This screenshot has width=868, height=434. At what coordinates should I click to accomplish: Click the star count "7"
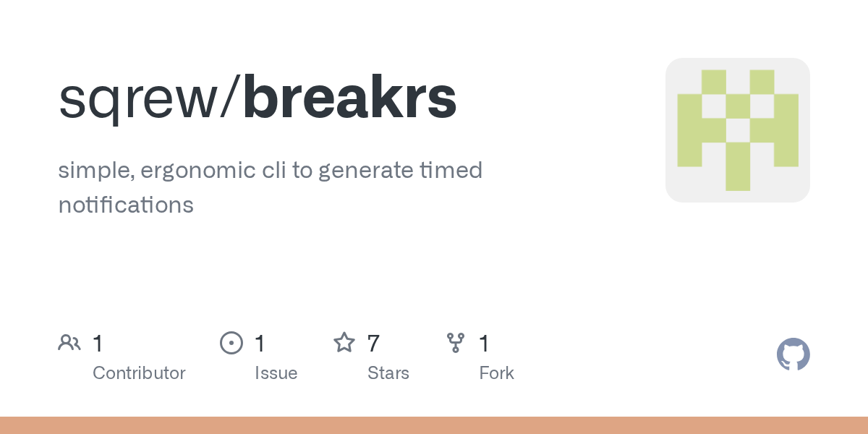tap(373, 344)
